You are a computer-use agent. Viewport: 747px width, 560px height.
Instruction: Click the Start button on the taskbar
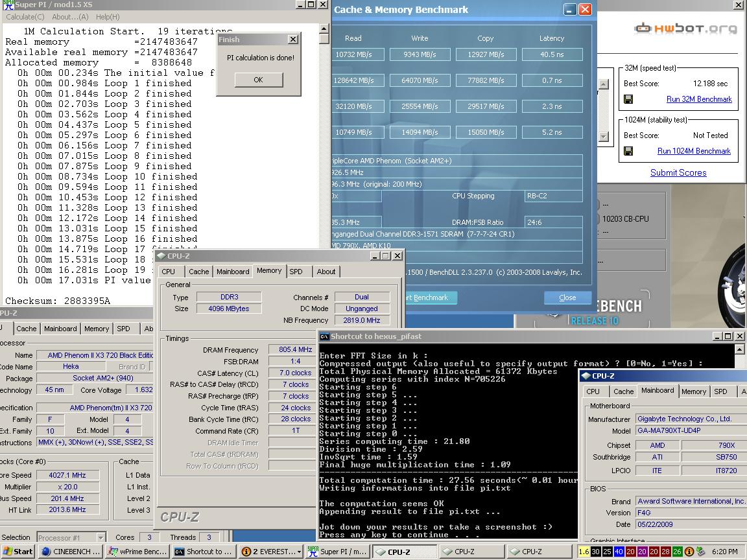tap(18, 552)
